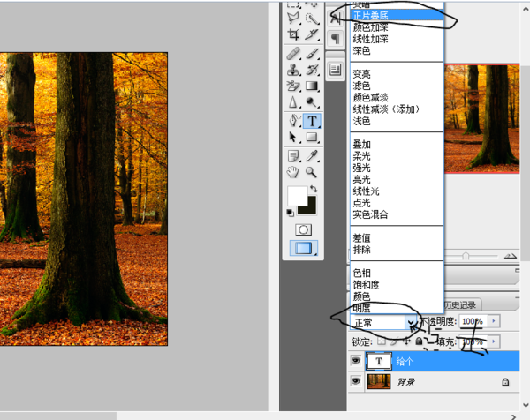Viewport: 530px width, 420px height.
Task: Click the navigator forest preview thumbnail
Action: [482, 118]
